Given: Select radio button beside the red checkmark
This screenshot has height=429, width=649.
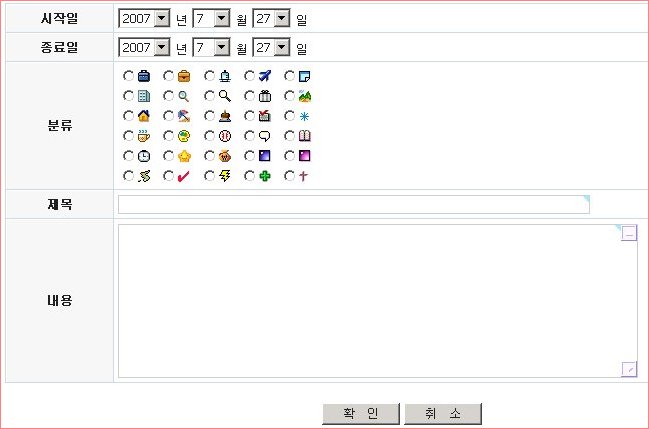Looking at the screenshot, I should [169, 176].
